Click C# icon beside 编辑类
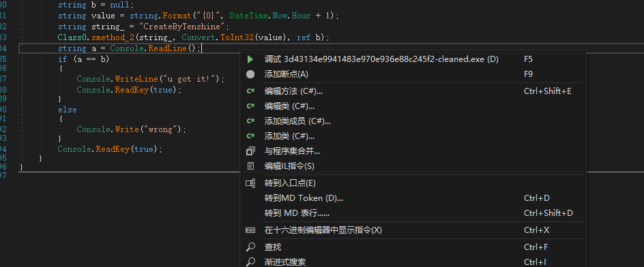This screenshot has height=267, width=644. [250, 106]
